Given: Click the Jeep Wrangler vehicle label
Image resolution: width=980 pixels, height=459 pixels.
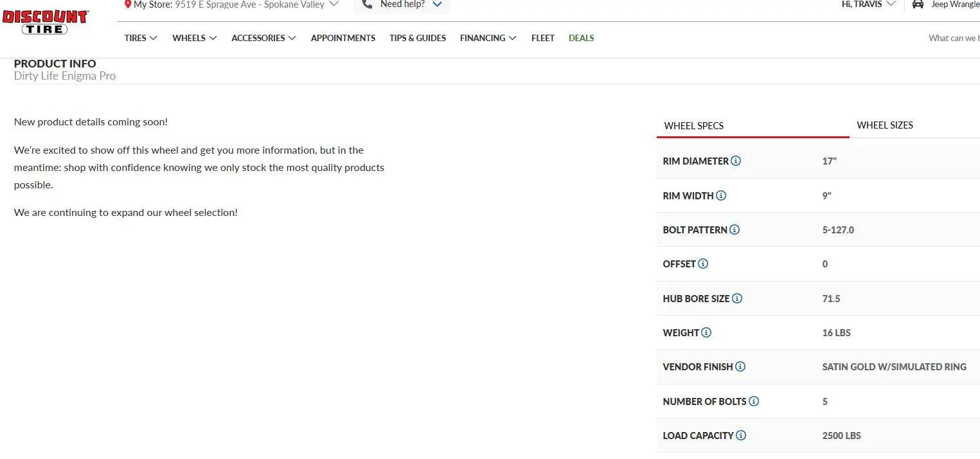Looking at the screenshot, I should point(955,4).
